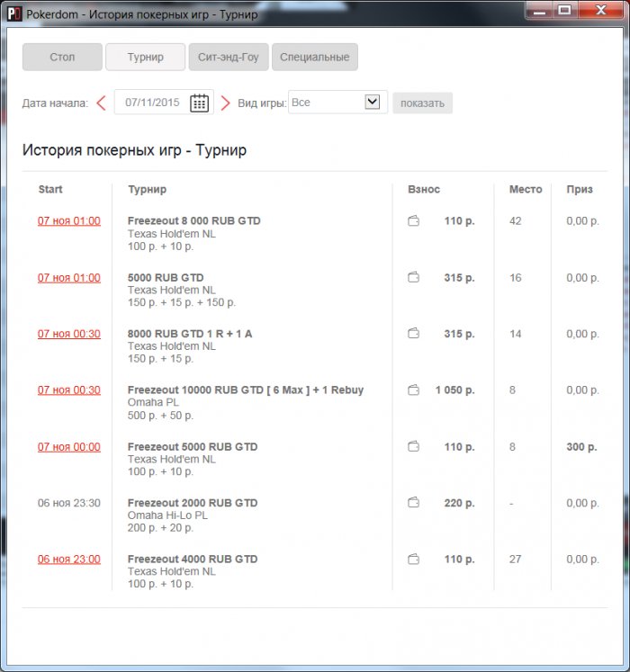Click the unlinked 06 ноя 23:30 start time

click(69, 503)
